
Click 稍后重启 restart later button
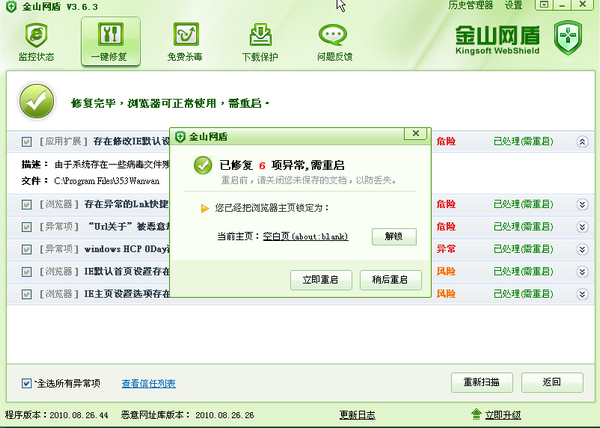tap(390, 280)
